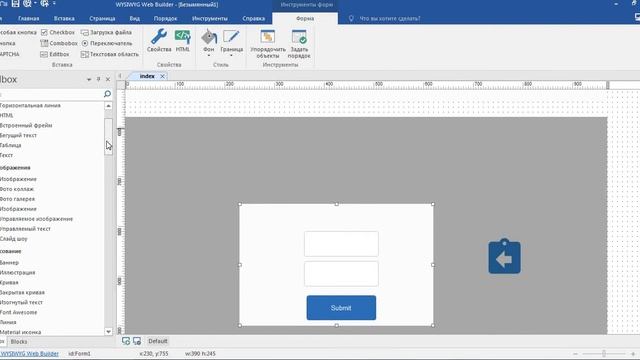The width and height of the screenshot is (640, 360).
Task: Click the Save icon in title bar
Action: pos(16,4)
